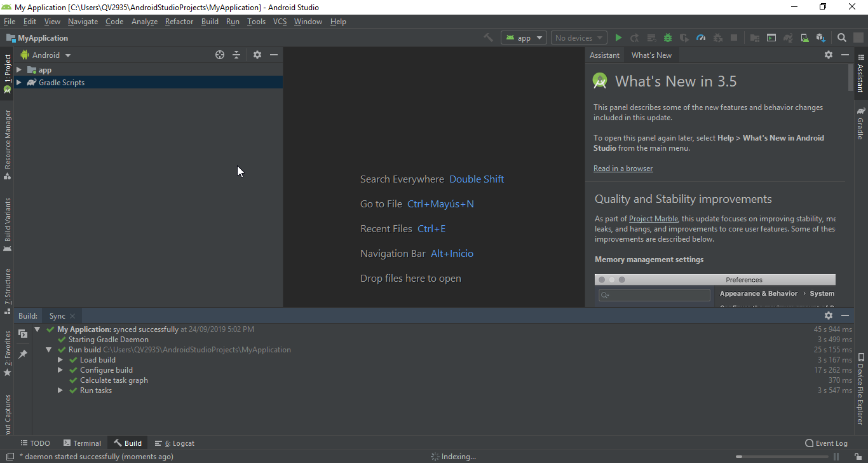Open the SDK Manager icon
Viewport: 868px width, 463px height.
[x=821, y=38]
